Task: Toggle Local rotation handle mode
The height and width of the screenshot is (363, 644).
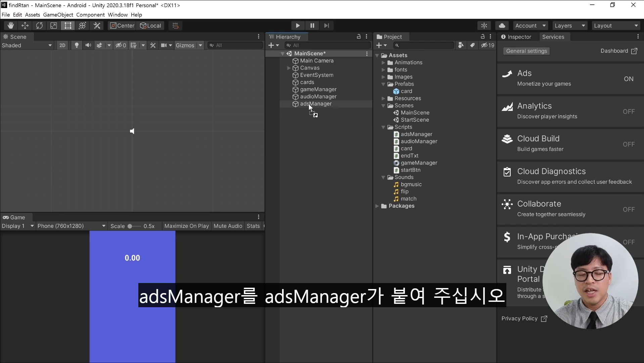Action: (150, 26)
